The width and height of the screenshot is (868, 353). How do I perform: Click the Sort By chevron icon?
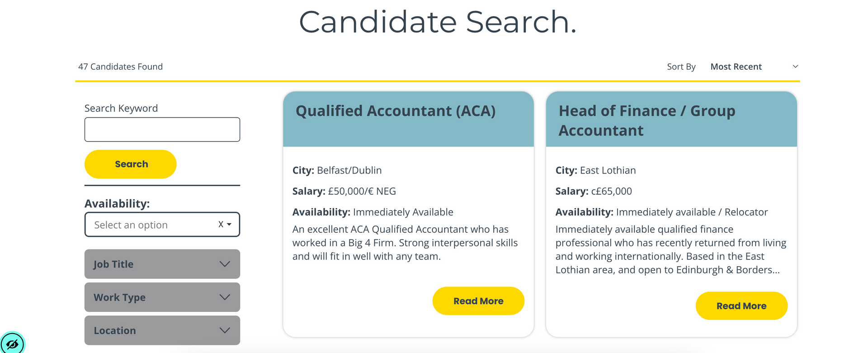tap(796, 66)
